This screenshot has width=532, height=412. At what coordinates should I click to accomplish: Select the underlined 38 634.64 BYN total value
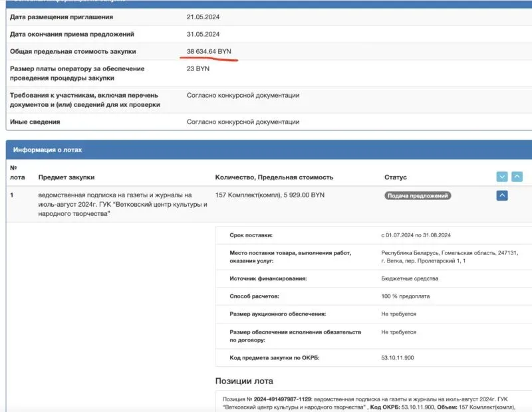click(x=209, y=51)
